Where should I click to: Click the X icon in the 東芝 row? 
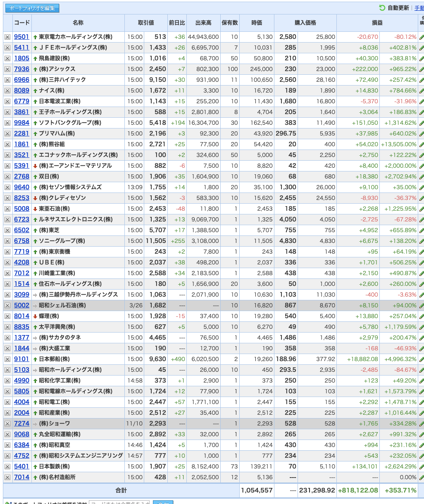7,230
